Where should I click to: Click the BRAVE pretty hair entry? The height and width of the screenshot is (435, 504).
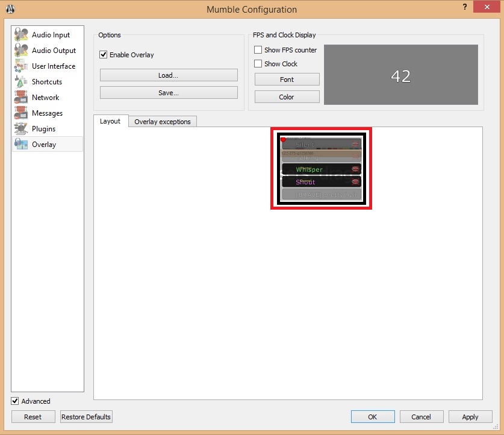tap(322, 195)
